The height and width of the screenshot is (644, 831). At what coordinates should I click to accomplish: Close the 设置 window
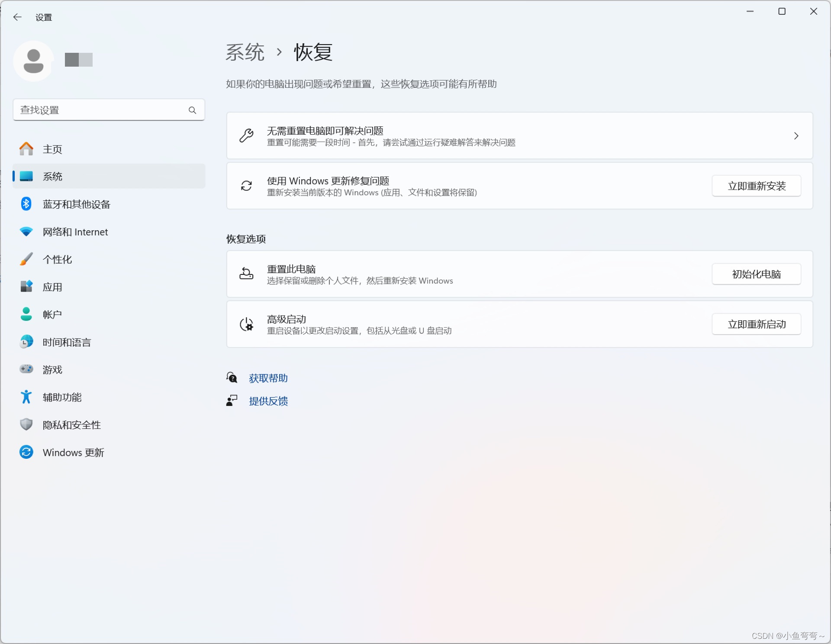(x=814, y=12)
